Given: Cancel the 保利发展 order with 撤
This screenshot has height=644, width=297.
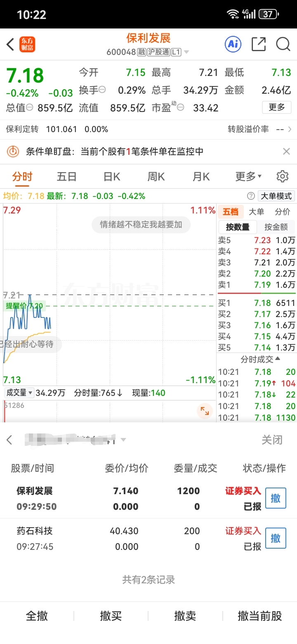Looking at the screenshot, I should [276, 498].
